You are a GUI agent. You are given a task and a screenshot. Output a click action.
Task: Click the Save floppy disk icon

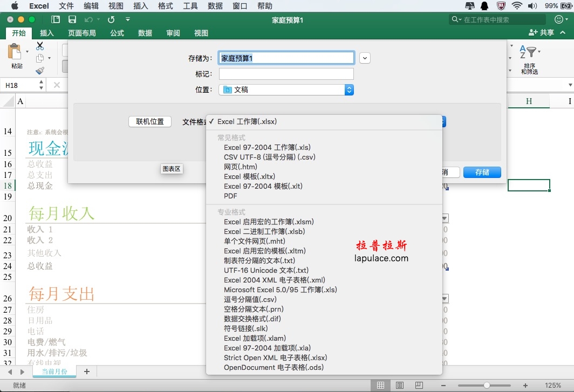coord(72,19)
